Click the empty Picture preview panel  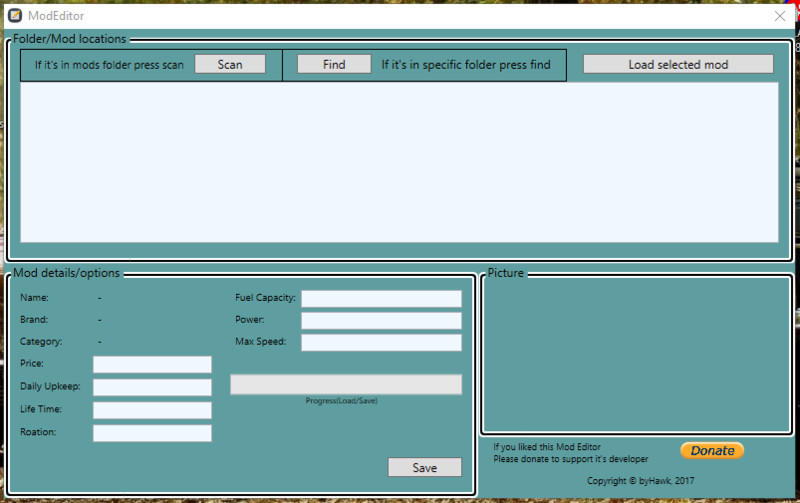636,355
